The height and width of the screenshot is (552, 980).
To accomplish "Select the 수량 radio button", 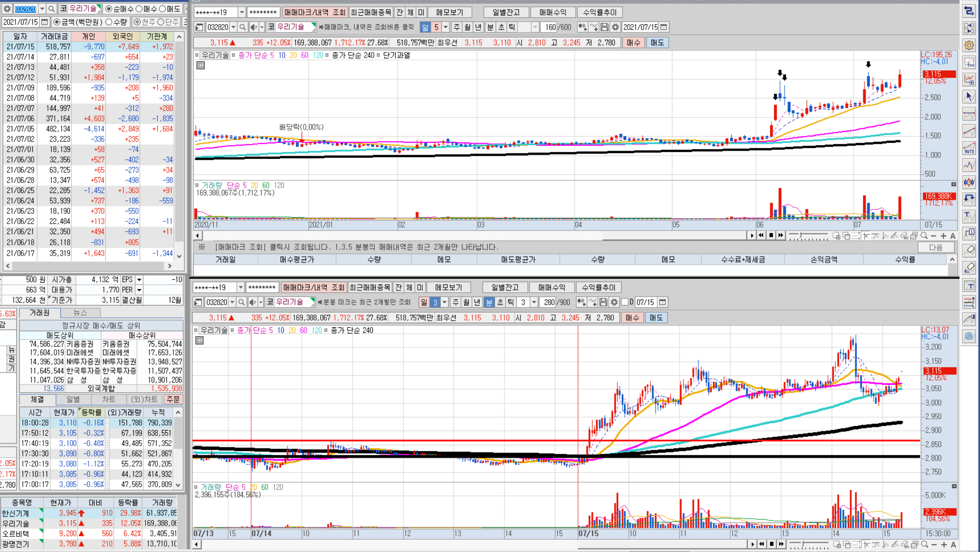I will tap(109, 22).
